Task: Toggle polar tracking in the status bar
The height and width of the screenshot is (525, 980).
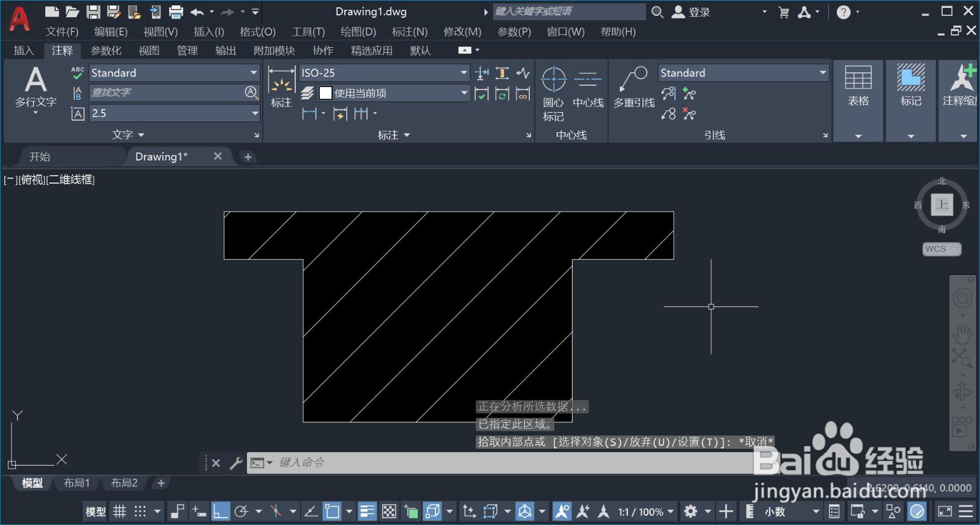Action: [x=241, y=511]
